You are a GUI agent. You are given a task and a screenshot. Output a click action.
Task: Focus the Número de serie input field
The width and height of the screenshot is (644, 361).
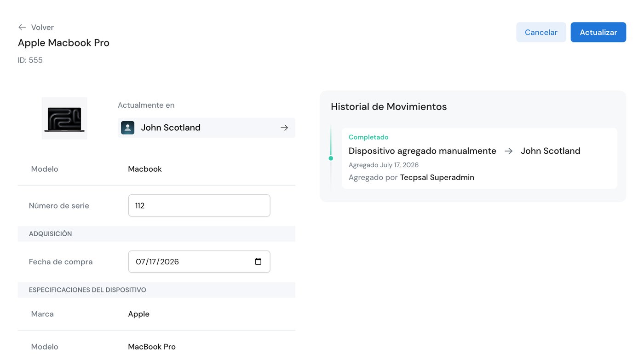point(199,205)
